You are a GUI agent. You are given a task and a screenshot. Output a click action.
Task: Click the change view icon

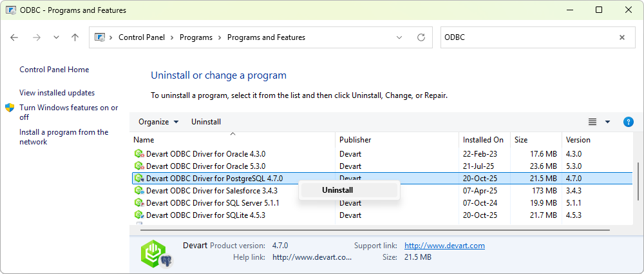[x=592, y=122]
